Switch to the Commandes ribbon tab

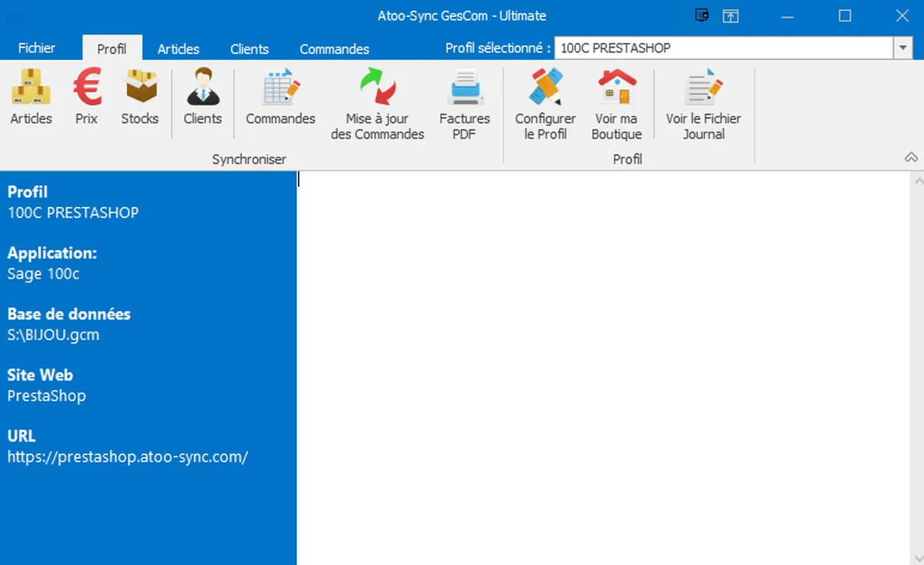tap(334, 48)
